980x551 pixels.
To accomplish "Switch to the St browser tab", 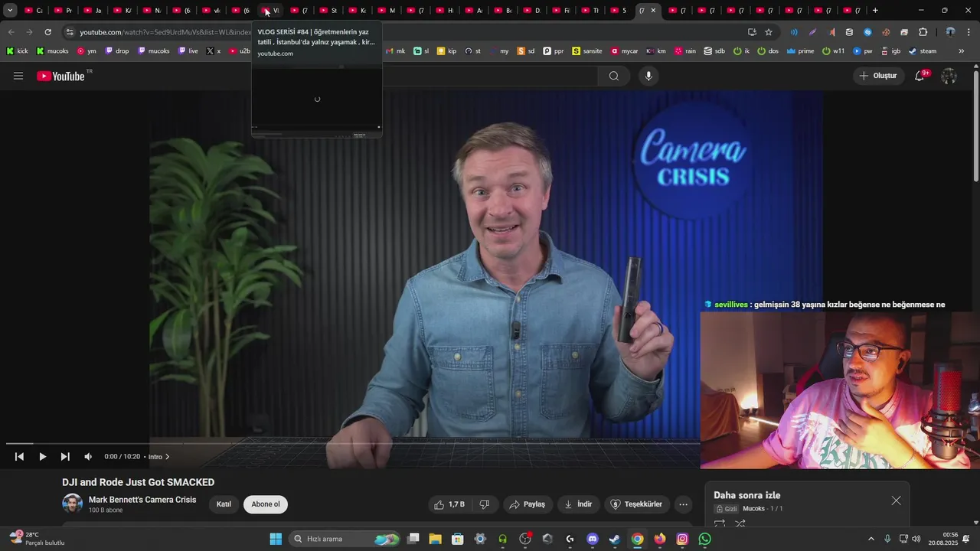I will tap(328, 11).
